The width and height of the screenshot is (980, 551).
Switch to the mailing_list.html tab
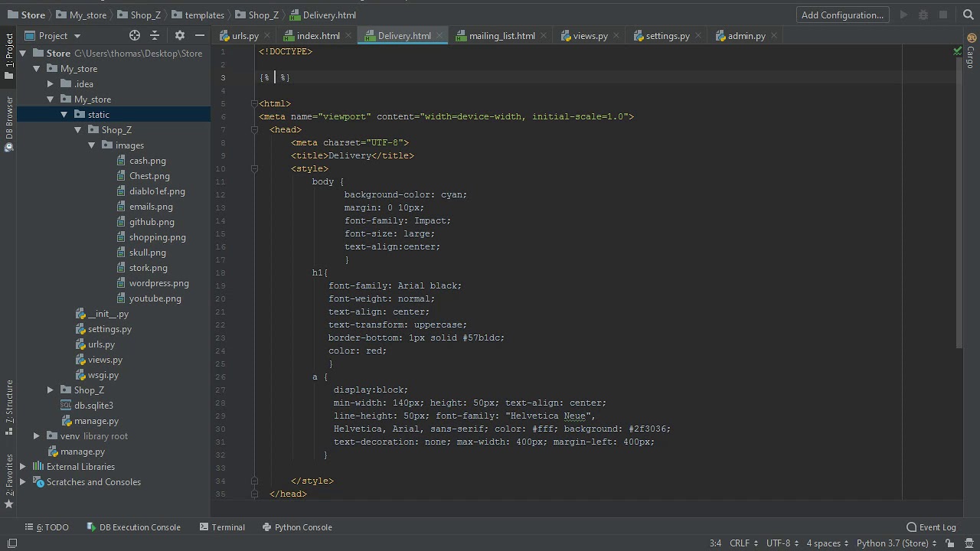tap(501, 36)
